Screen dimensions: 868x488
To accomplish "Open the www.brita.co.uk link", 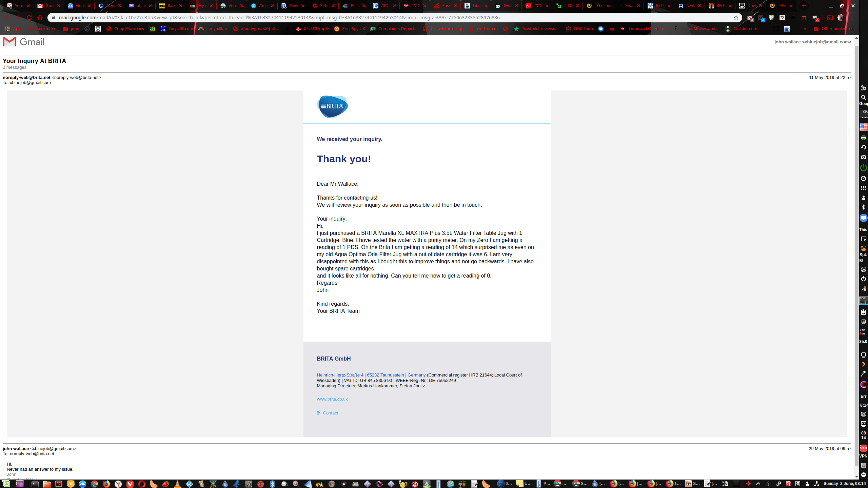I will [332, 399].
